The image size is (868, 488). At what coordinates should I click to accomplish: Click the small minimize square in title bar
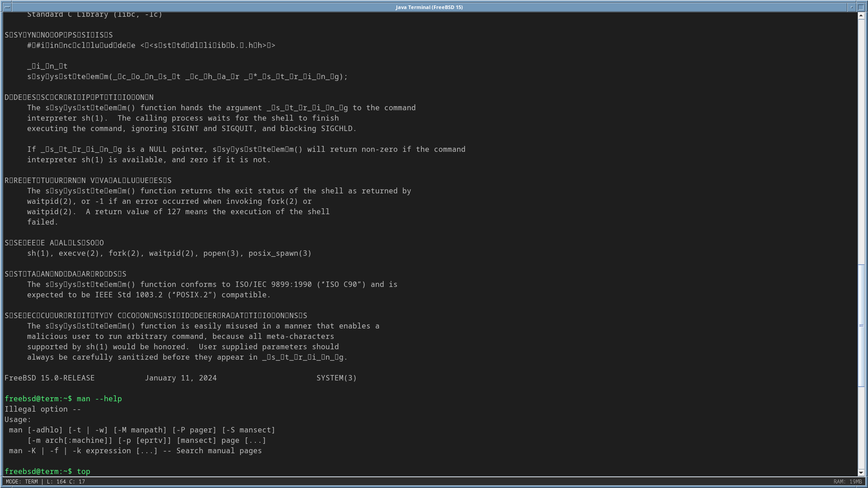(x=852, y=7)
